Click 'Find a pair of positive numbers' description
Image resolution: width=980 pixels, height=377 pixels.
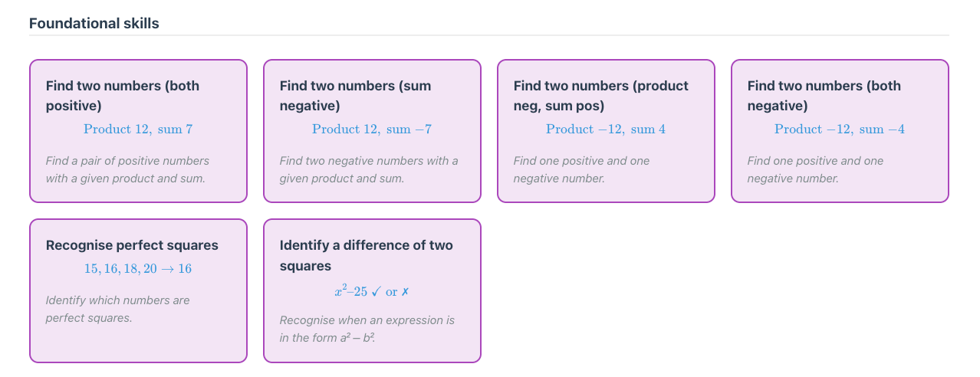[x=127, y=169]
